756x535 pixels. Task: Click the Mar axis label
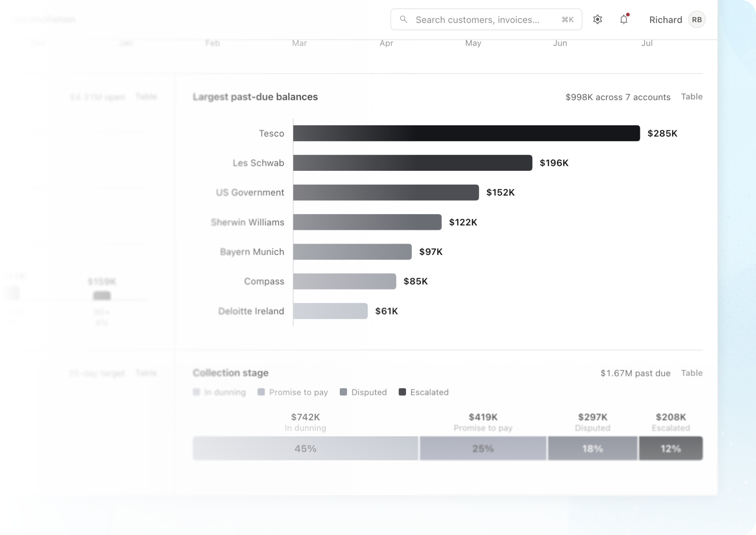point(299,43)
